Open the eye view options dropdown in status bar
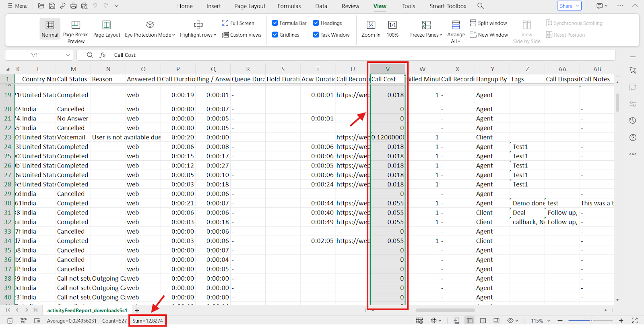Screen dimensions: 644x327 tap(513, 321)
